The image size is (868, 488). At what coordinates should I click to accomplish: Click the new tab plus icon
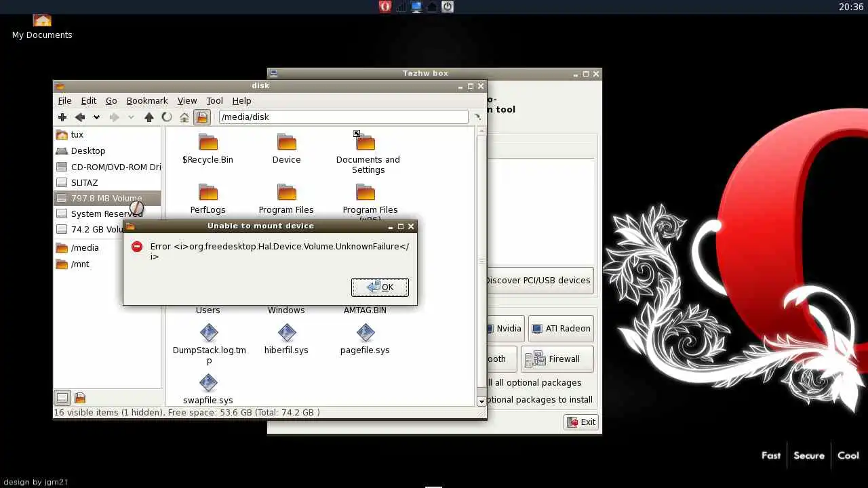[62, 117]
